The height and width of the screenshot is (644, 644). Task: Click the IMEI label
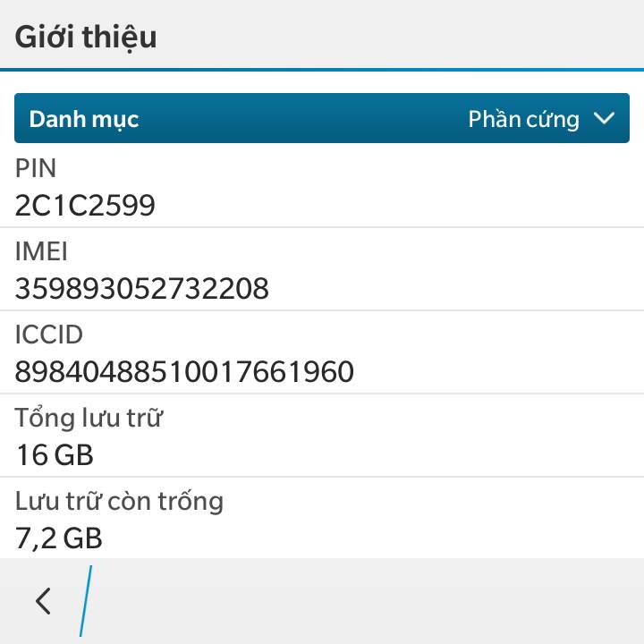[x=41, y=251]
